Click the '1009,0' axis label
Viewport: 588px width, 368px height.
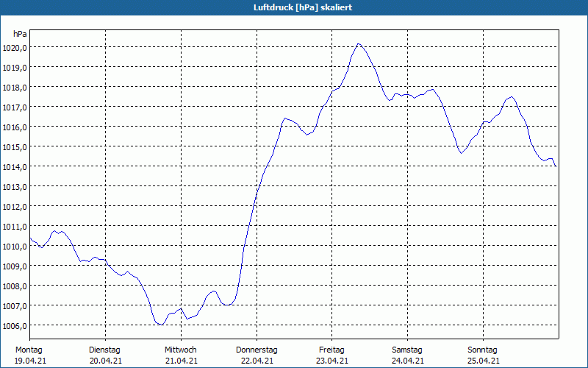point(15,266)
